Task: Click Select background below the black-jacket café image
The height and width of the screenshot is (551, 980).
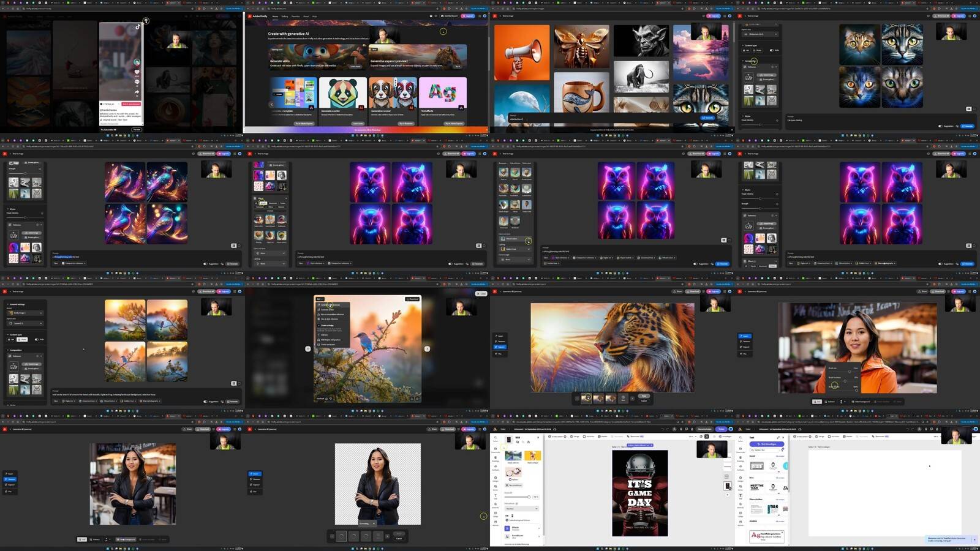Action: tap(126, 539)
